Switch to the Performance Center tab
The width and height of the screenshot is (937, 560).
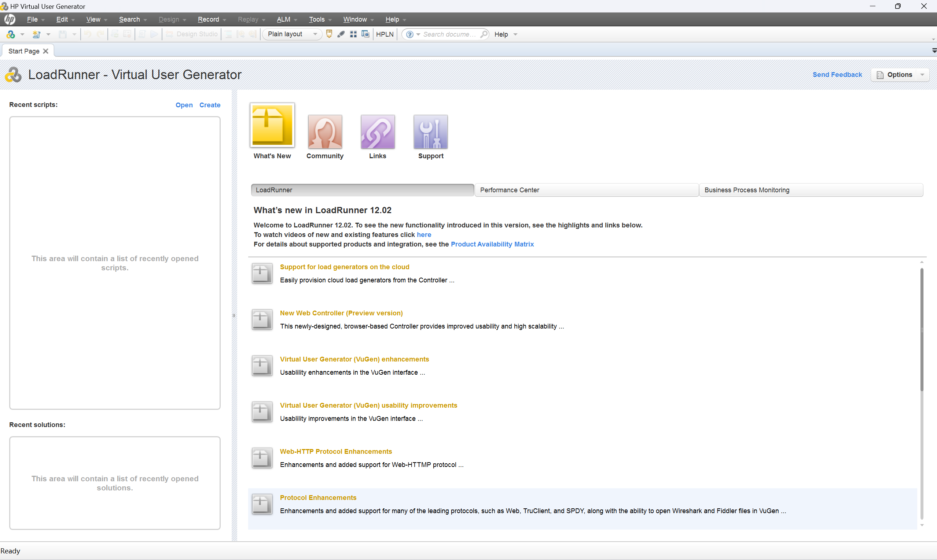click(x=586, y=190)
